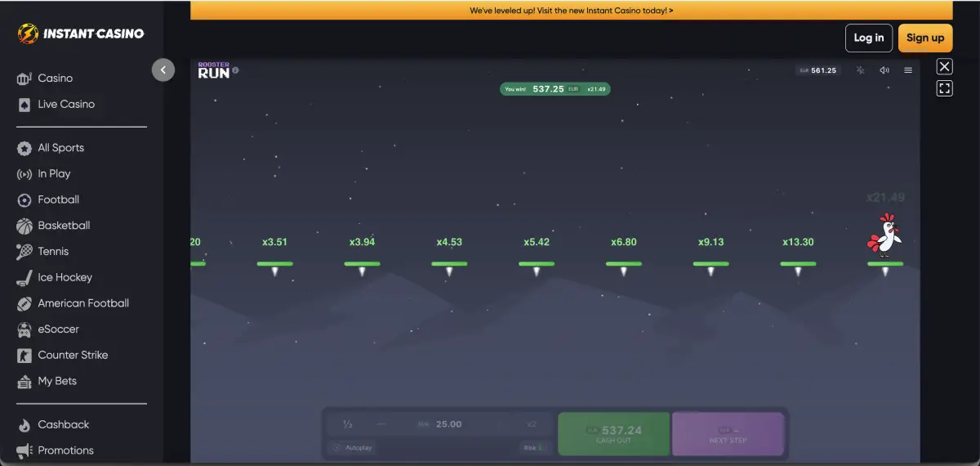The width and height of the screenshot is (980, 466).
Task: Open In Play events
Action: click(x=54, y=174)
